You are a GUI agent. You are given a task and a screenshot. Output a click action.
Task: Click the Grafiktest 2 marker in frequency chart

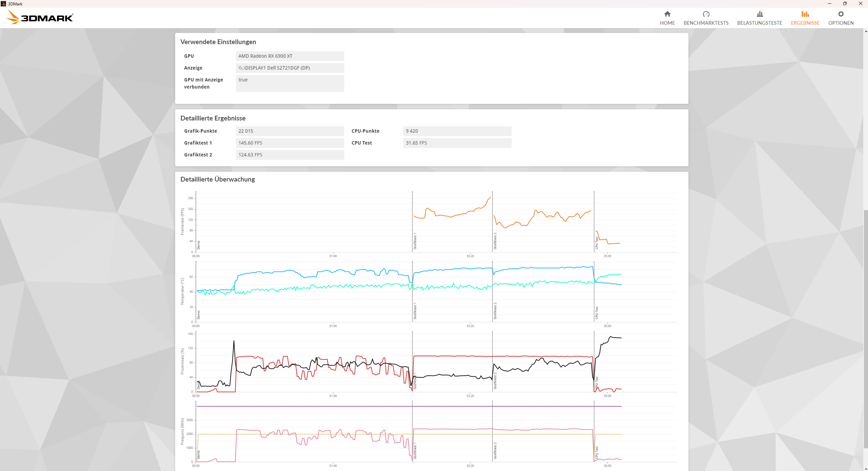(x=495, y=450)
